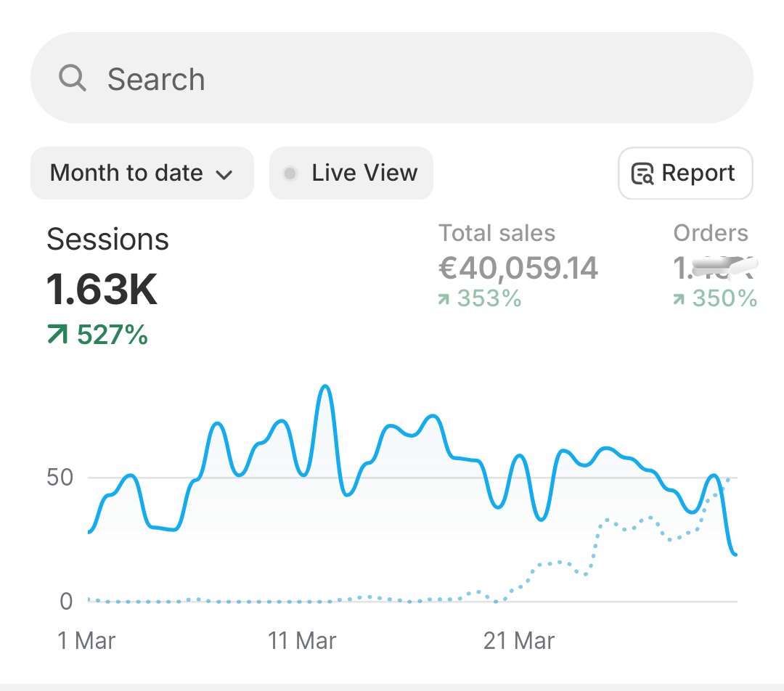784x691 pixels.
Task: Switch to the Orders metric
Action: [x=711, y=233]
